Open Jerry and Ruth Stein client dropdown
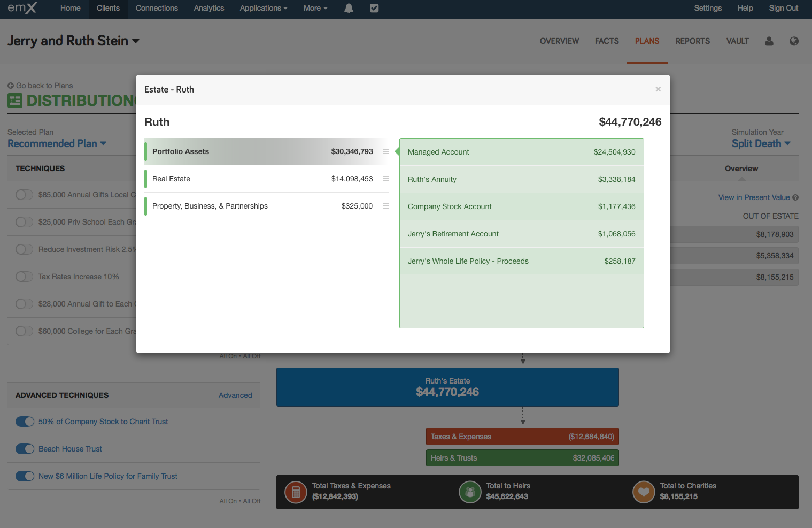 pos(73,41)
